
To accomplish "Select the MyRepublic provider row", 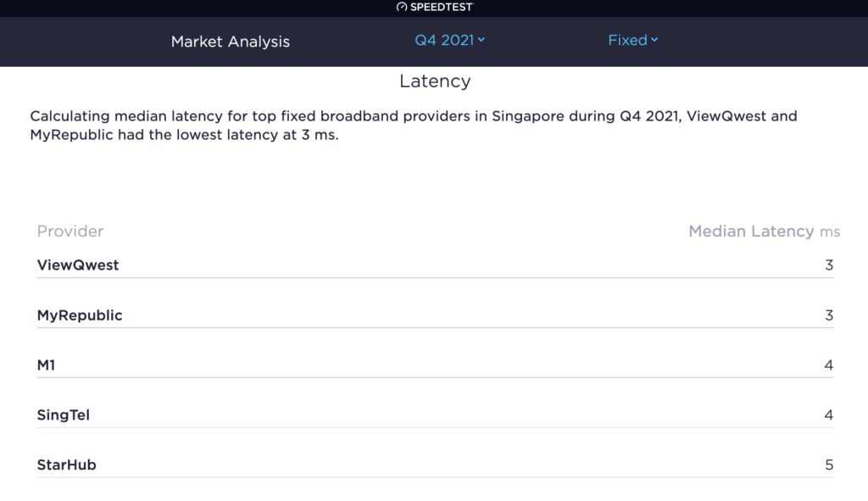I will (x=435, y=315).
